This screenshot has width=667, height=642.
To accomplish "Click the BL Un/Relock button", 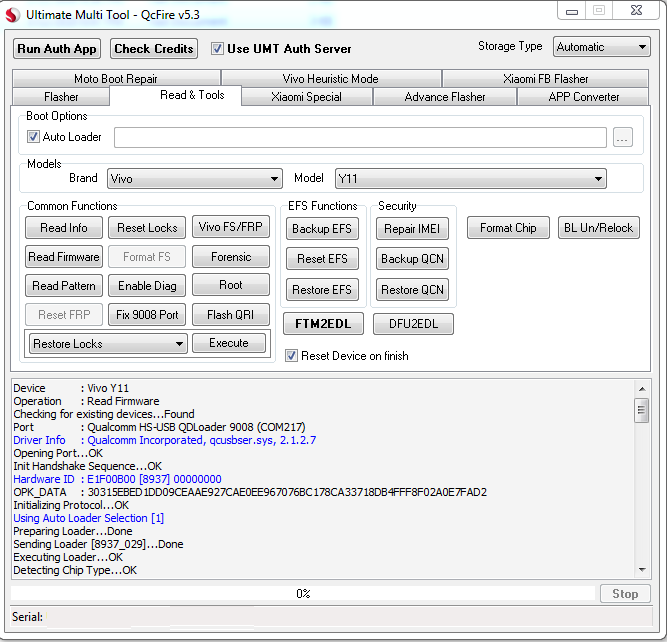I will tap(599, 228).
